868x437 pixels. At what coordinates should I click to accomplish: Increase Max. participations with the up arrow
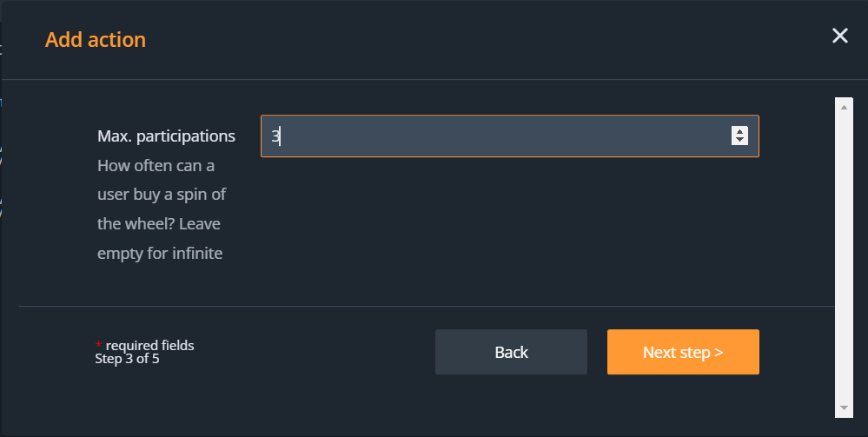coord(739,131)
